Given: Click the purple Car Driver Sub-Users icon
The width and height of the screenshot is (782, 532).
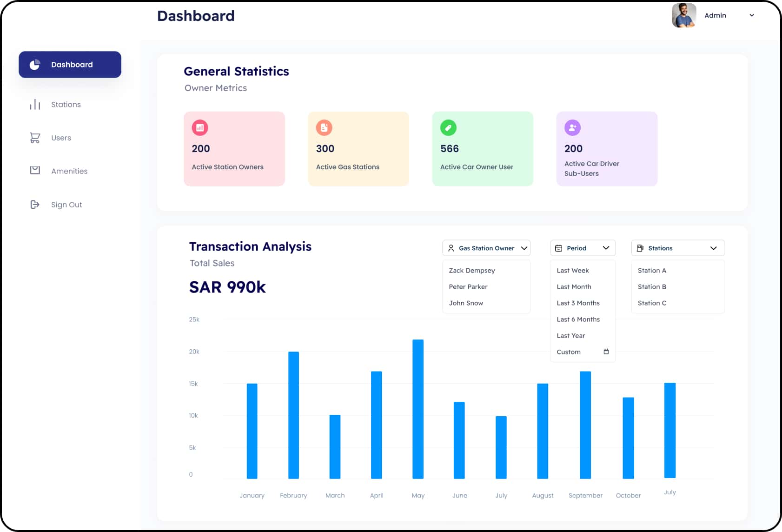Looking at the screenshot, I should click(x=572, y=128).
